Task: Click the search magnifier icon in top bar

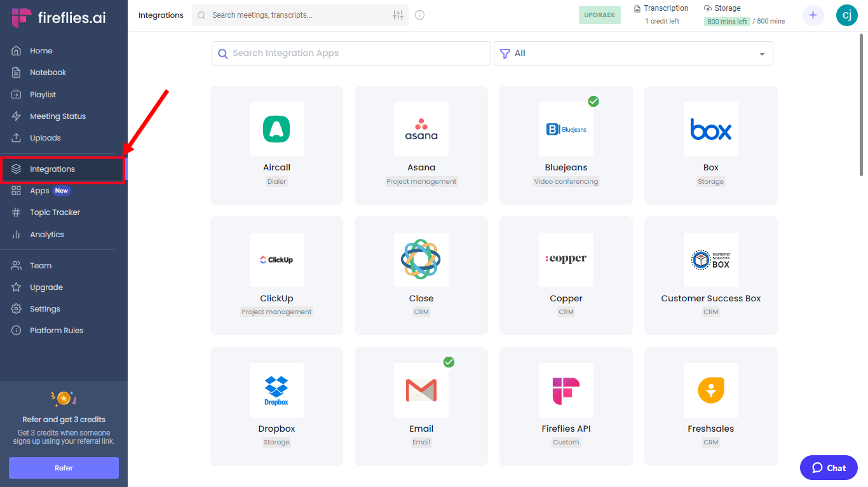Action: coord(201,15)
